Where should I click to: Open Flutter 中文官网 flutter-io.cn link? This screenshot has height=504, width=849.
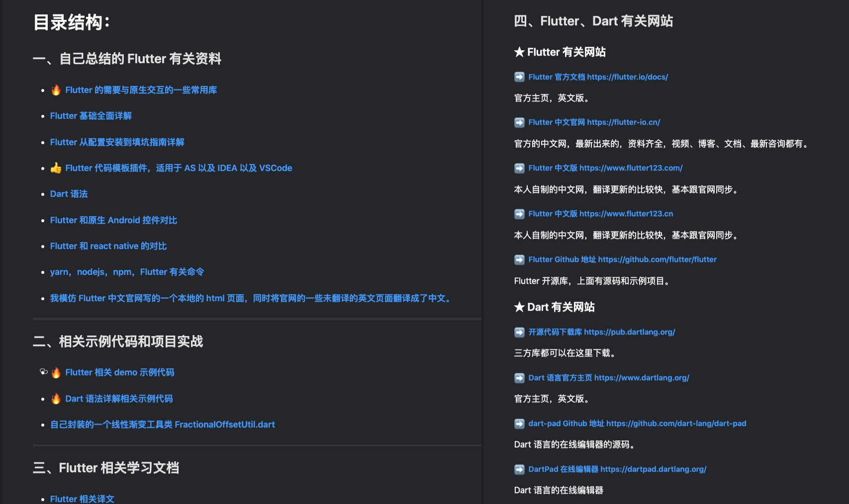pos(594,122)
